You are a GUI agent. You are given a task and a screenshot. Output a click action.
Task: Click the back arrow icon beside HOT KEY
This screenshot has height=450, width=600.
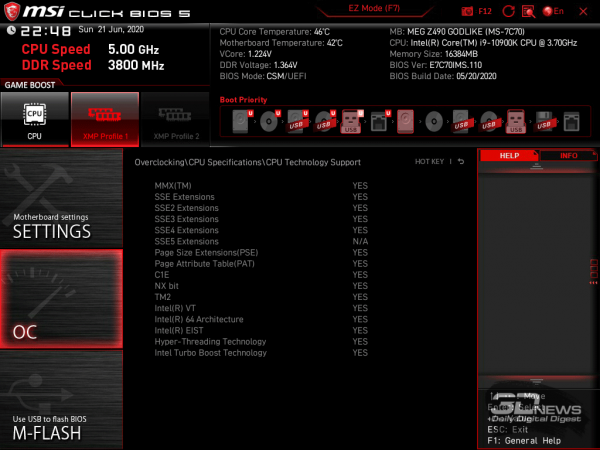point(461,161)
